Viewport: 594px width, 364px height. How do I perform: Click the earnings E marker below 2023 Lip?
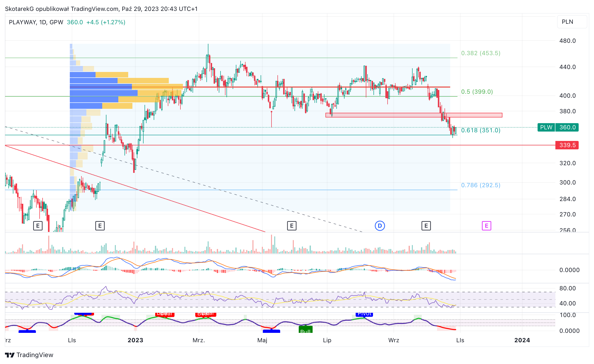pyautogui.click(x=292, y=226)
